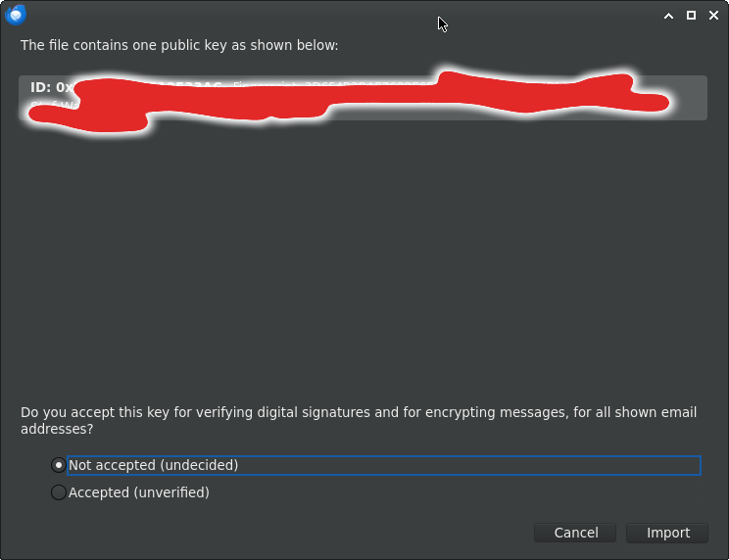This screenshot has width=729, height=560.
Task: Click the 'Do you accept this key' question
Action: point(294,412)
